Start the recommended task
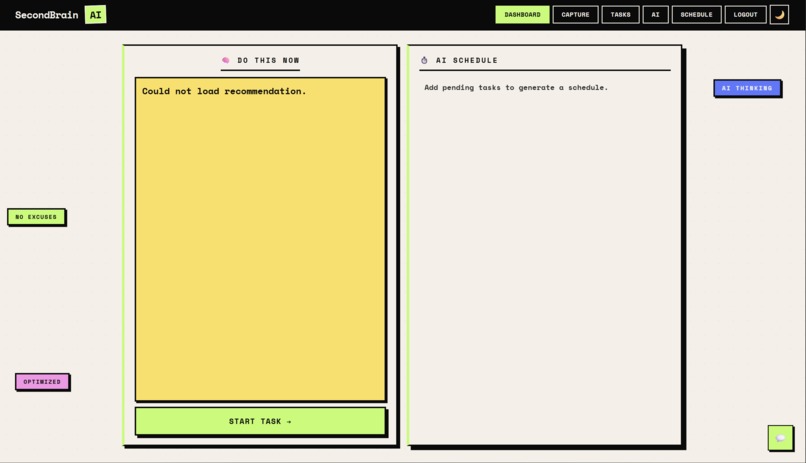 click(x=260, y=421)
